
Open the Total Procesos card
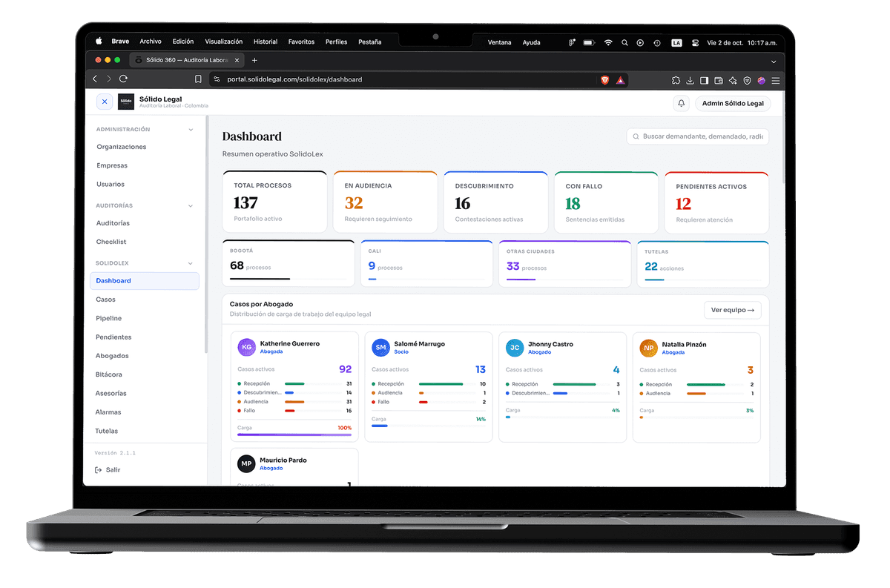coord(274,202)
